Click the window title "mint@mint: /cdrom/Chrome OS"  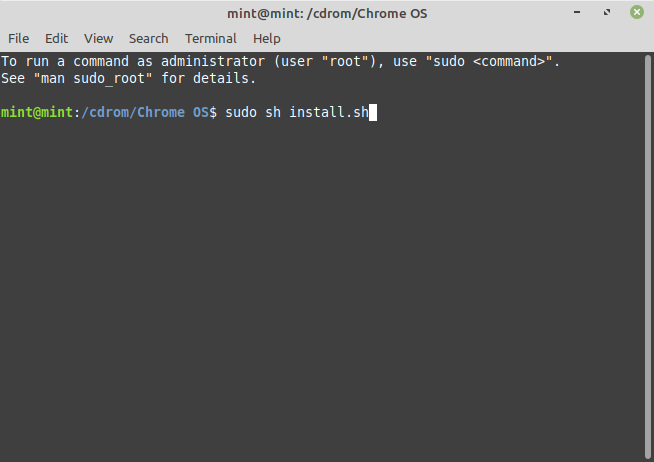[x=326, y=14]
